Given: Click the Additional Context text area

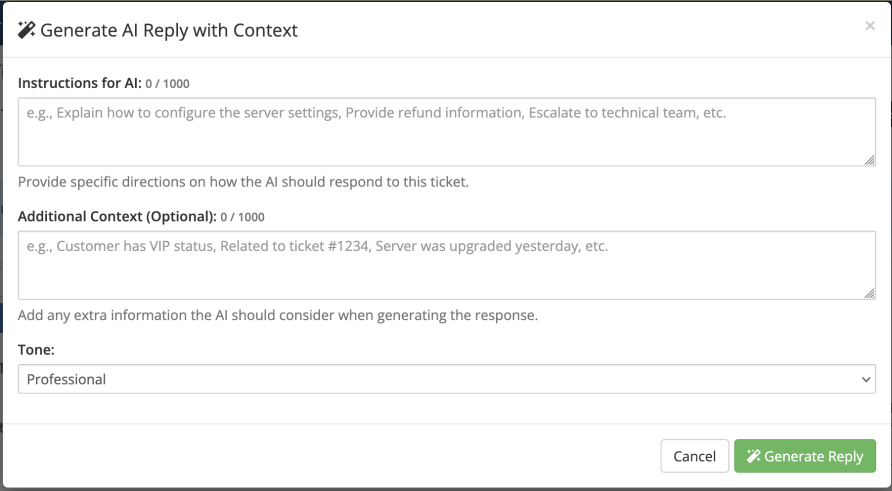Looking at the screenshot, I should pos(446,265).
